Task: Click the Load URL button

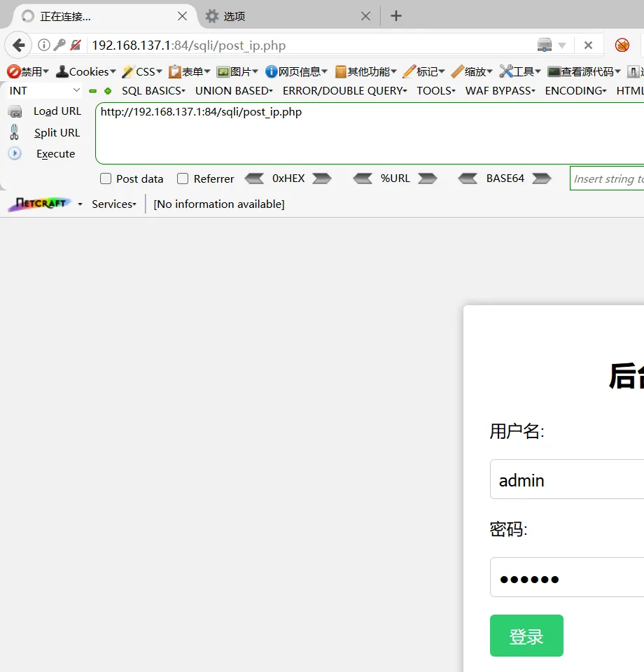Action: point(57,111)
